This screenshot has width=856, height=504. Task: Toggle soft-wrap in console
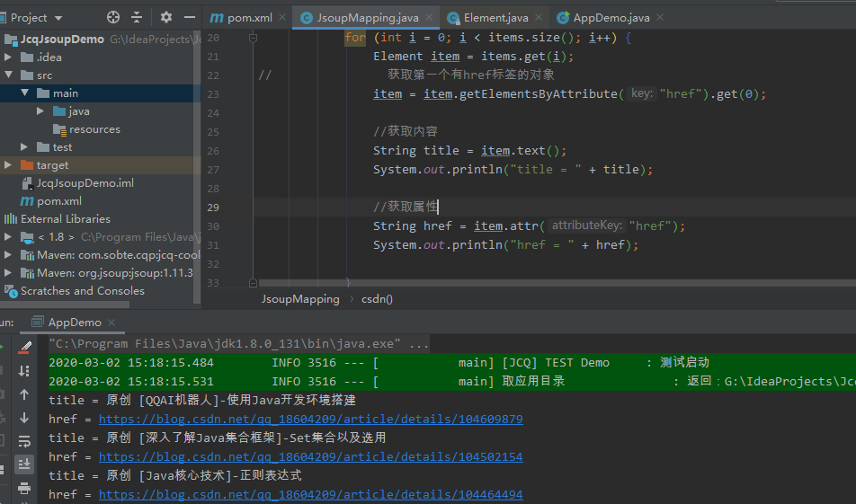coord(24,441)
